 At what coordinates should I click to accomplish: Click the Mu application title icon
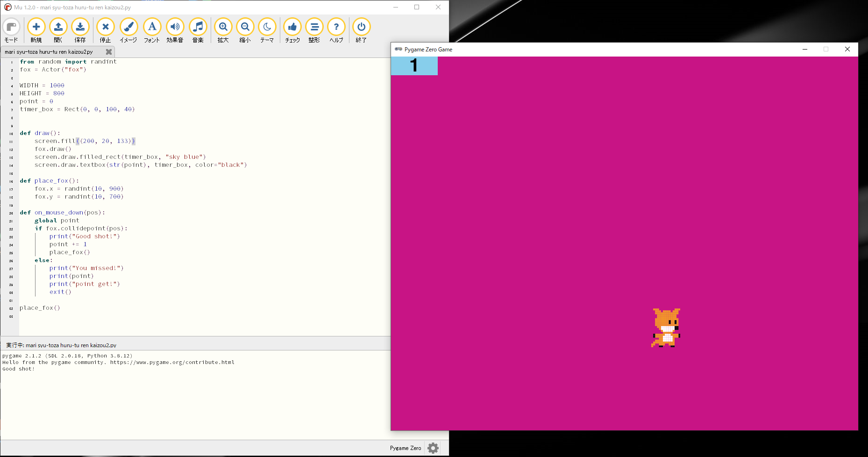pyautogui.click(x=7, y=7)
